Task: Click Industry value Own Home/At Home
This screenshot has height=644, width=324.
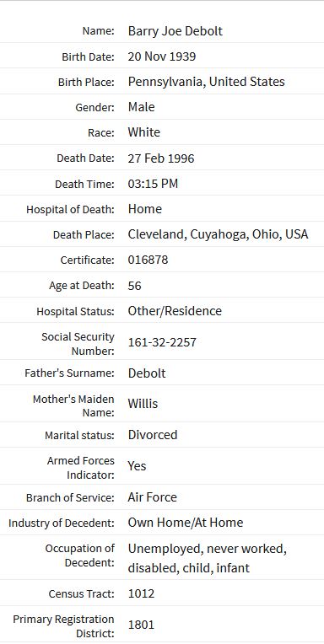Action: (x=186, y=523)
